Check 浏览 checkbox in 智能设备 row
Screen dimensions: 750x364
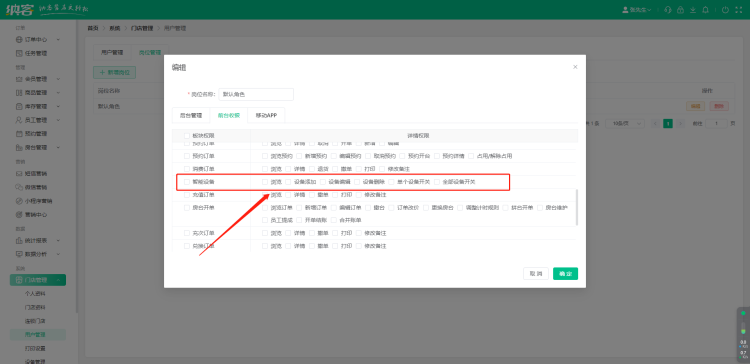(x=265, y=182)
